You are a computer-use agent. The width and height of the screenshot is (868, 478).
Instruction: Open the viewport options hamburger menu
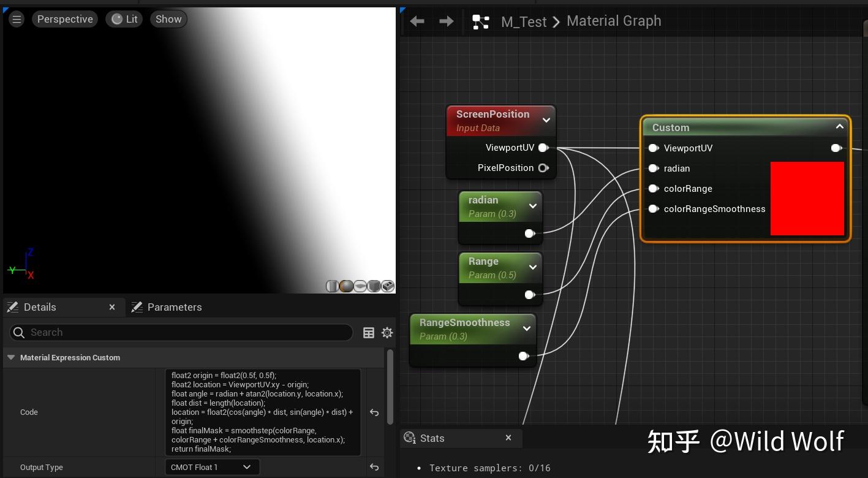click(x=17, y=19)
